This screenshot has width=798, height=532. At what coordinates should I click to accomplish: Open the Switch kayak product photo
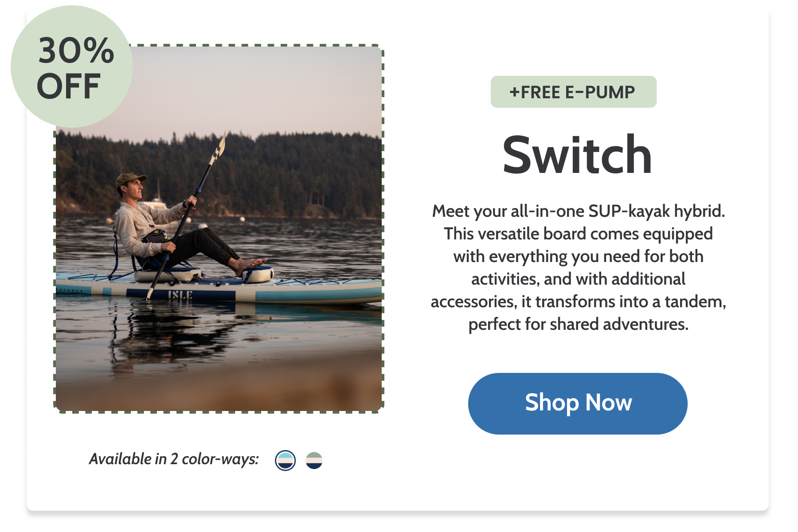pyautogui.click(x=219, y=229)
